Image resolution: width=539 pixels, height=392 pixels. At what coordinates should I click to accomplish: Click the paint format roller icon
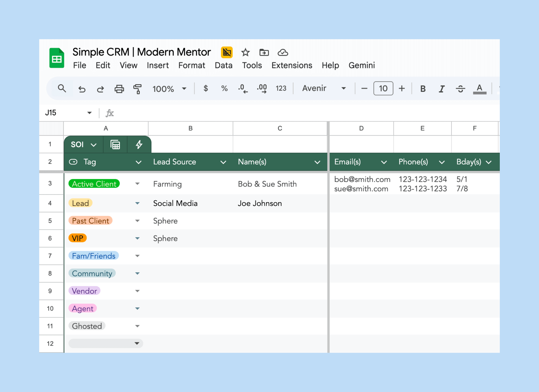point(137,89)
